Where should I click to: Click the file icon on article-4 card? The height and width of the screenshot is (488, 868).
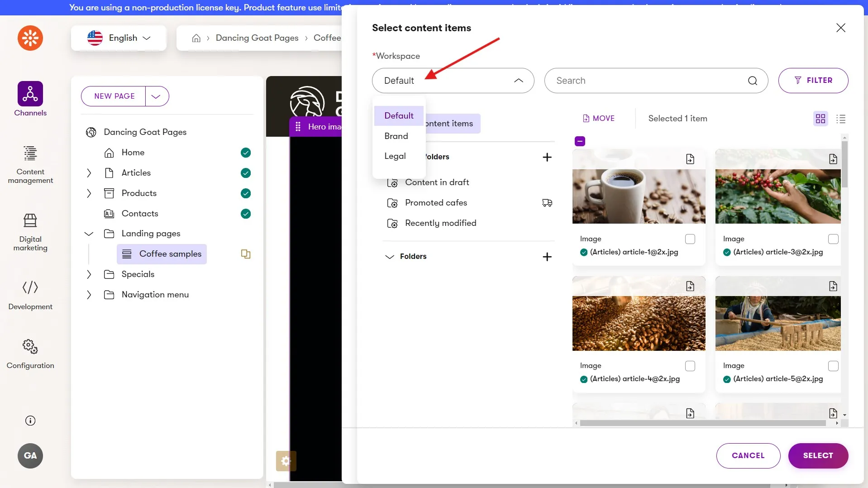coord(690,286)
